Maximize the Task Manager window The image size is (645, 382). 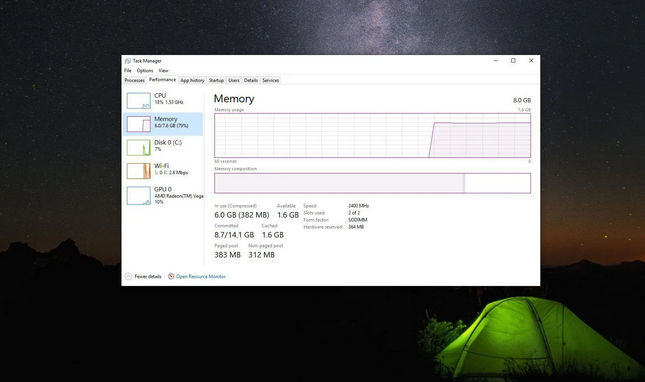click(x=513, y=60)
